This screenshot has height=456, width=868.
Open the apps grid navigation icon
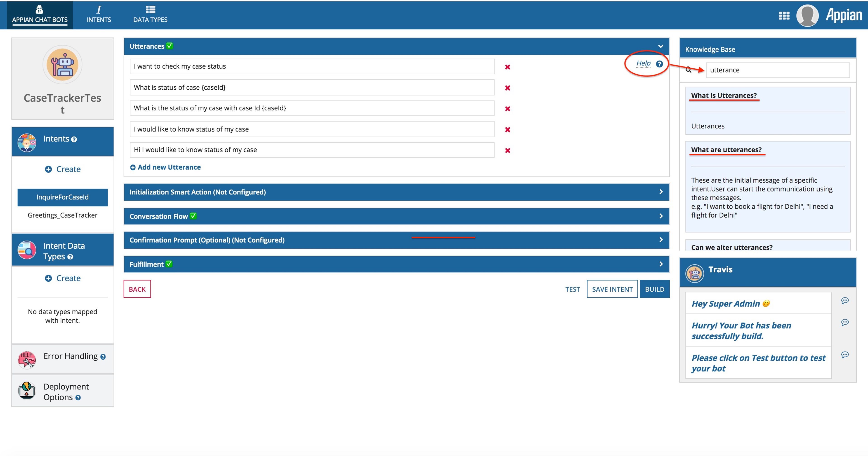(784, 16)
